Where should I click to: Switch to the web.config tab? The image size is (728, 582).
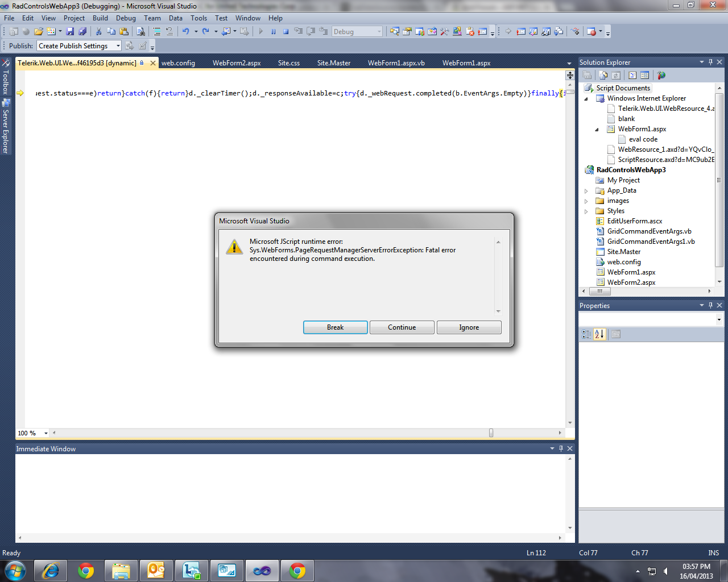[x=178, y=63]
